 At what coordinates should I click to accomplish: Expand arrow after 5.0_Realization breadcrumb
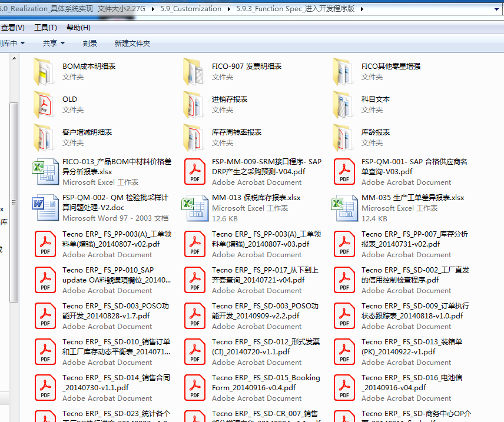(x=153, y=9)
